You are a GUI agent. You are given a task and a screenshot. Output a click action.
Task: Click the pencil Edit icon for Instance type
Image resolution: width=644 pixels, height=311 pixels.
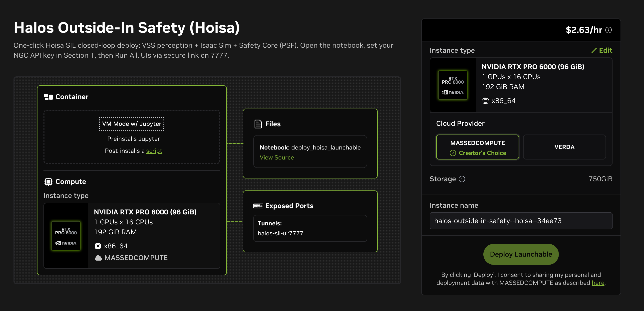click(594, 50)
